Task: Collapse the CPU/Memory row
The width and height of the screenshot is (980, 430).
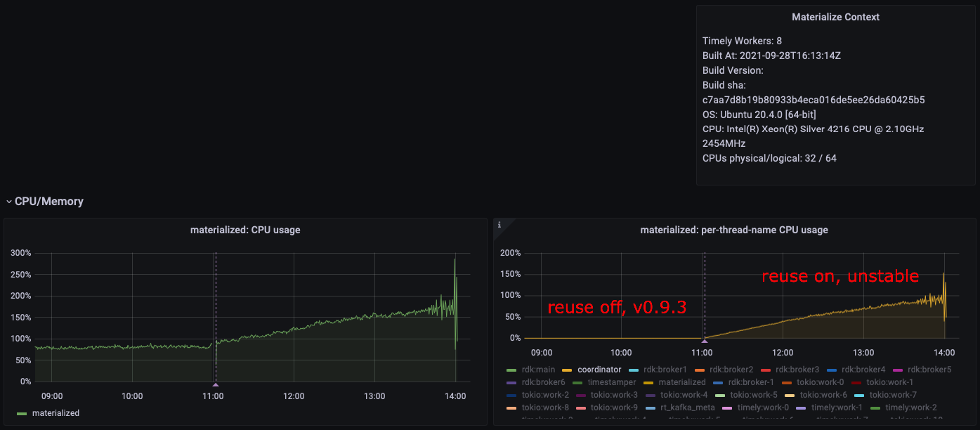Action: pos(9,200)
